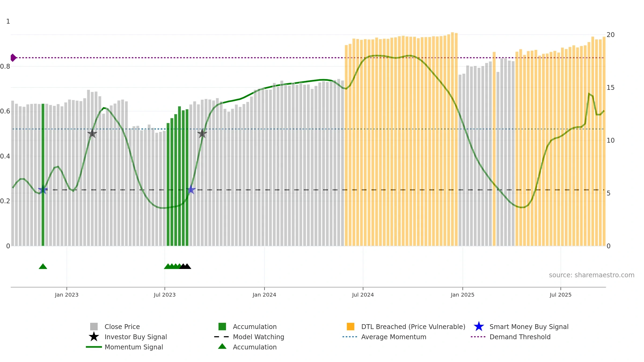
Task: Click the gray Close Price legend swatch
Action: (x=94, y=326)
